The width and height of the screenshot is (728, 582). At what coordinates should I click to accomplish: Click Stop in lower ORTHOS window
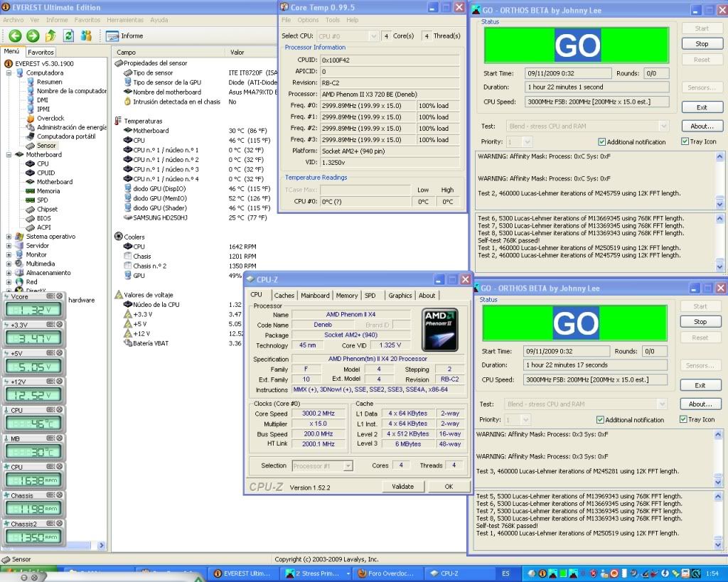tap(700, 322)
